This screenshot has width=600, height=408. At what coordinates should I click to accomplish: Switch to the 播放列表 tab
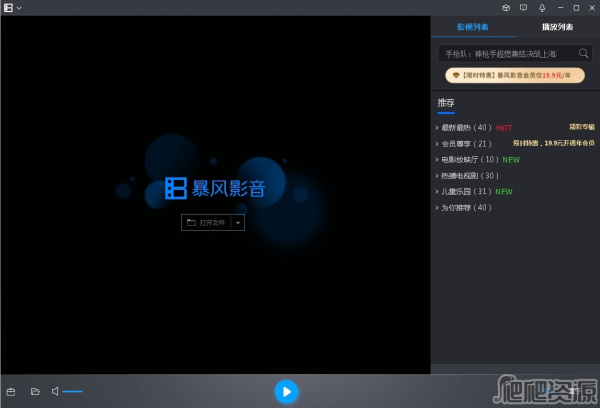tap(557, 27)
